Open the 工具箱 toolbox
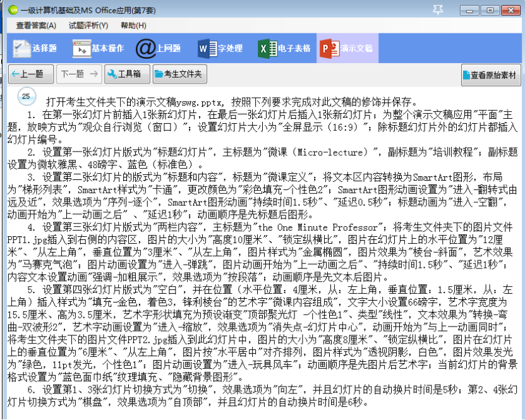 pos(127,74)
